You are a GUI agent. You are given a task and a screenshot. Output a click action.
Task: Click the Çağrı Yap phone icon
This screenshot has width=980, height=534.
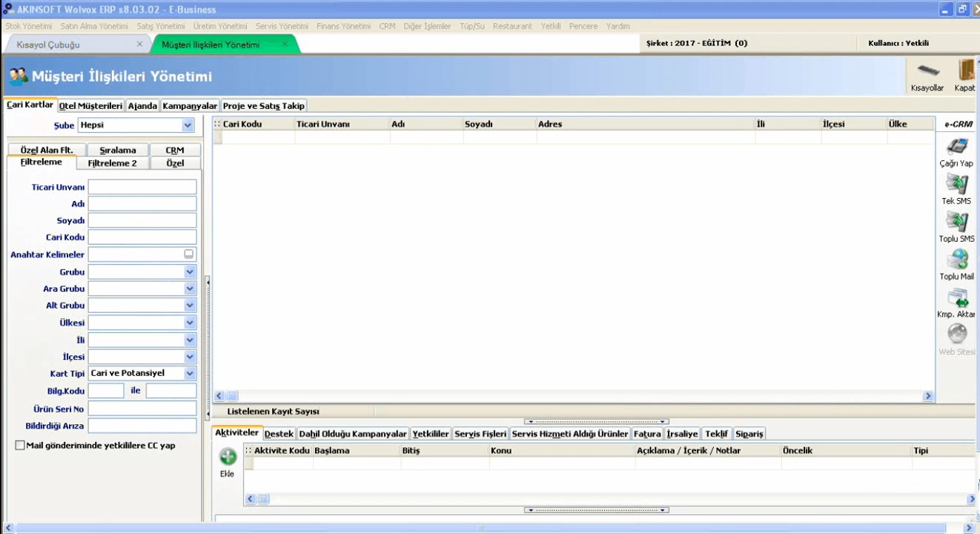[956, 145]
